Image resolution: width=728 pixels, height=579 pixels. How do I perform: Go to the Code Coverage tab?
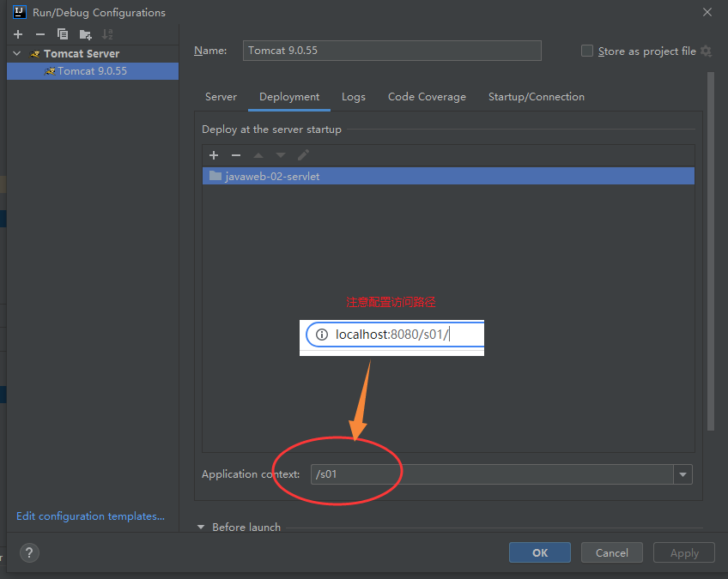(x=427, y=96)
